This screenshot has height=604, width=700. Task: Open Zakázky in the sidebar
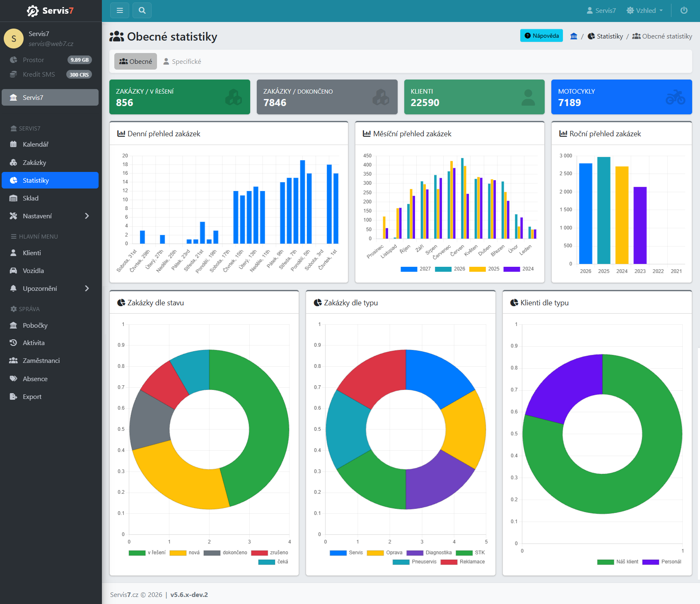50,162
